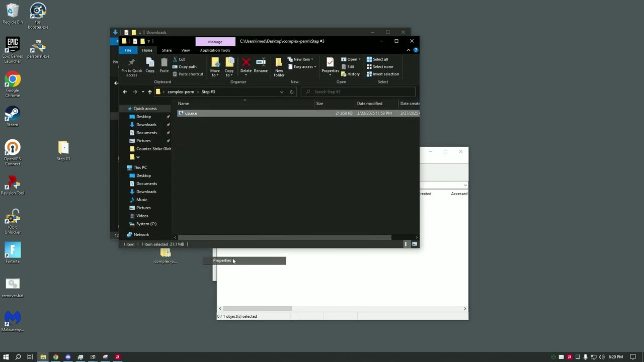Go up one folder level arrow
This screenshot has height=362, width=644.
click(149, 92)
